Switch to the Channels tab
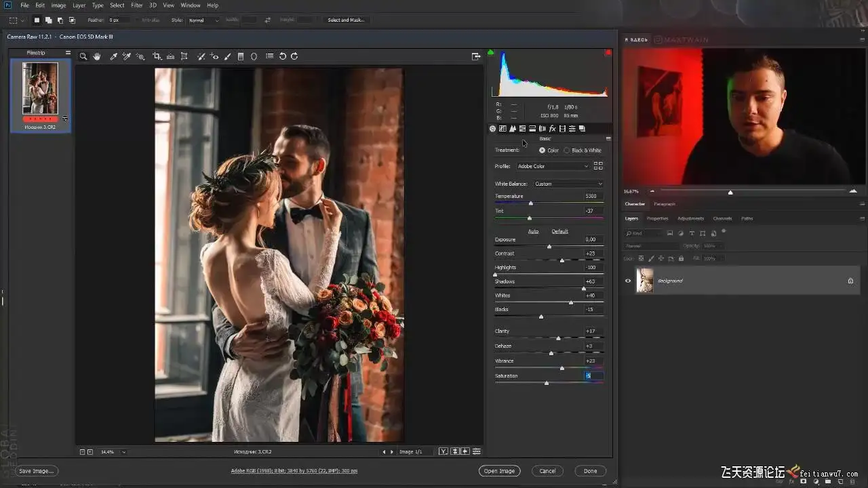The width and height of the screenshot is (868, 488). click(722, 218)
